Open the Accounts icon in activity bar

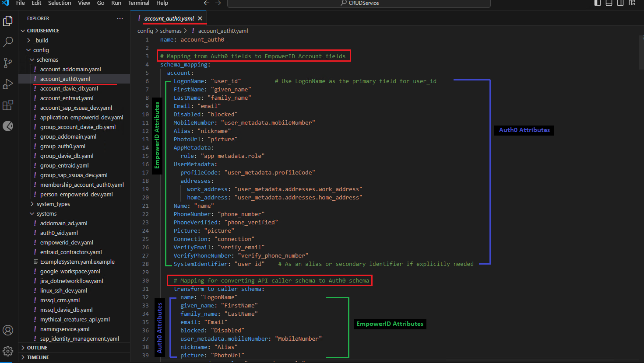click(x=8, y=330)
